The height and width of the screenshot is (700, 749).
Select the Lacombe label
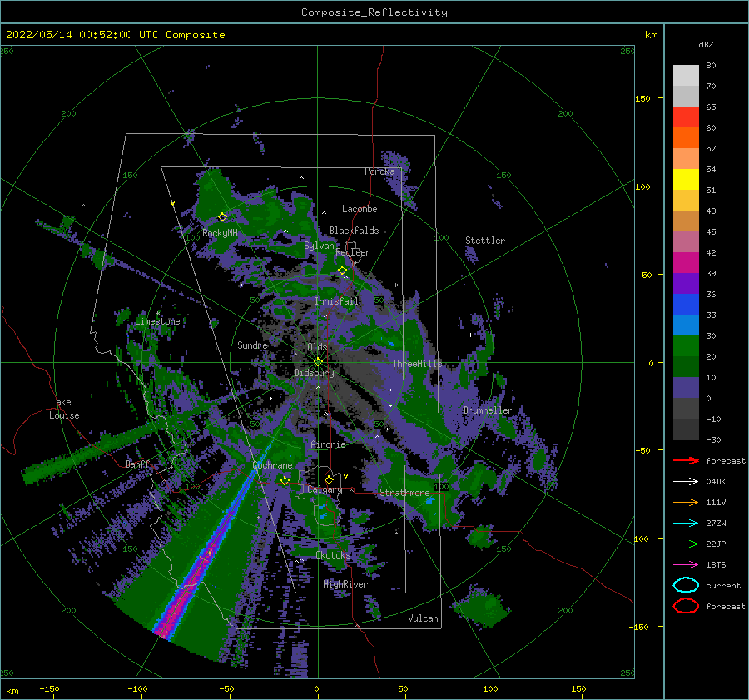360,209
